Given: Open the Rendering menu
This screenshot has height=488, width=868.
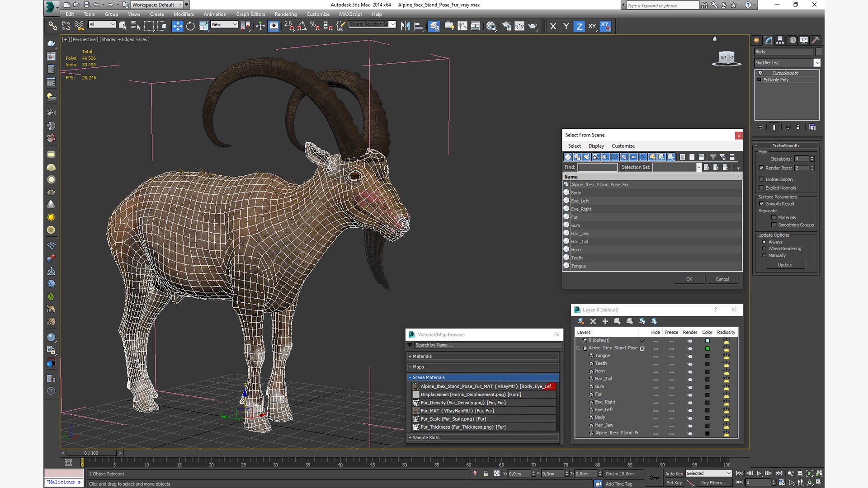Looking at the screenshot, I should coord(286,14).
